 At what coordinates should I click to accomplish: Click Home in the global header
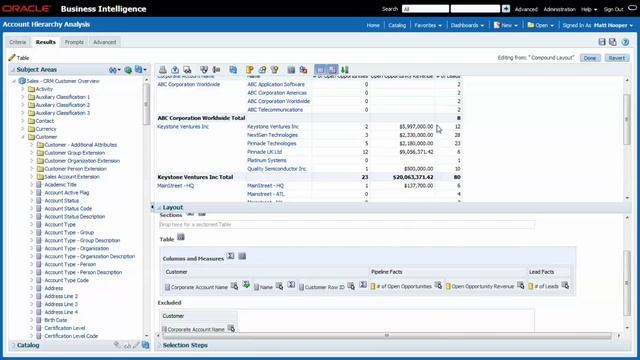373,25
